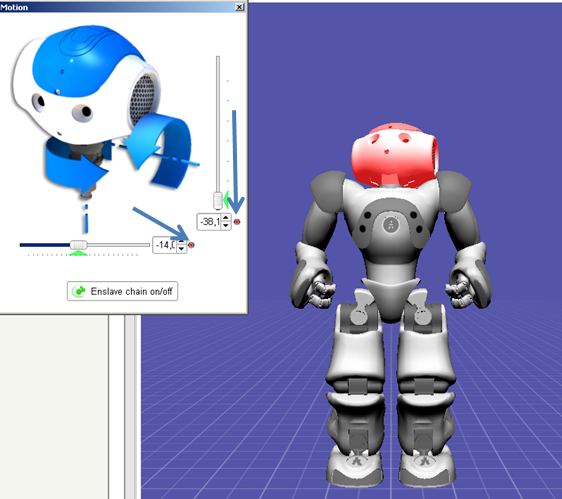Increase the -38,1 pitch value with up arrow

(225, 218)
